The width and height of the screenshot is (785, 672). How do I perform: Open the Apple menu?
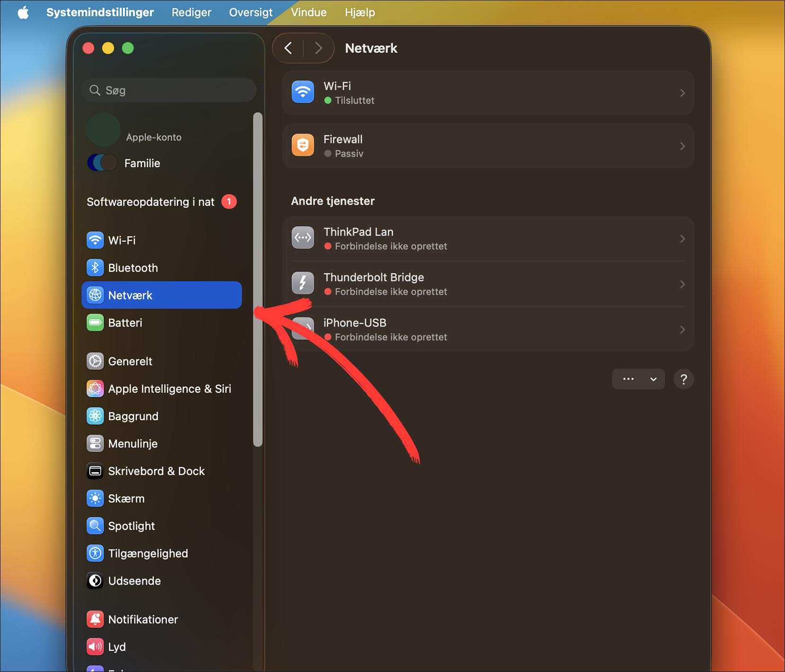tap(23, 12)
